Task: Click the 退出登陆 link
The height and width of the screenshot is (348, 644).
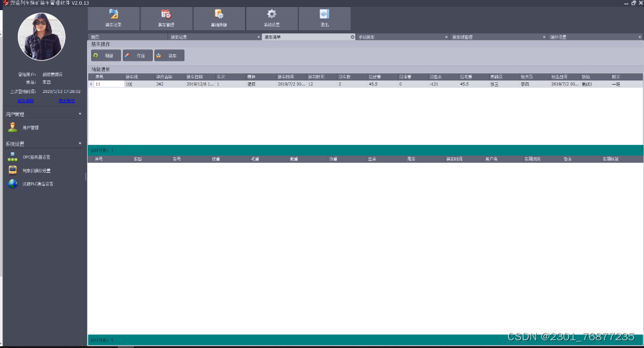Action: tap(67, 101)
